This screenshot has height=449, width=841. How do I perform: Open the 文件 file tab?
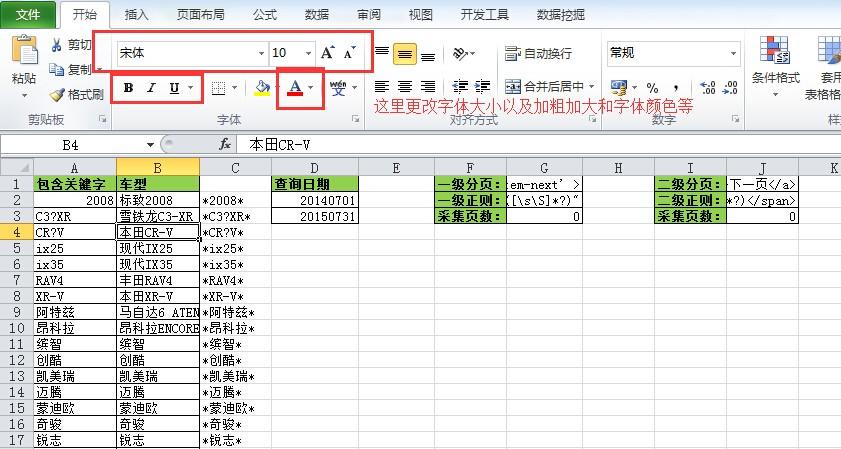point(28,14)
